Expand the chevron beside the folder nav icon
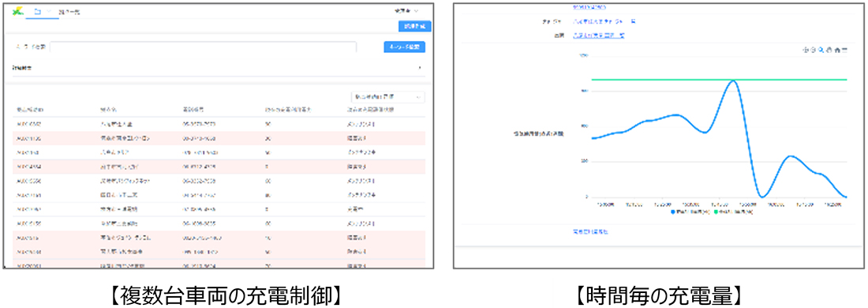 tap(49, 11)
